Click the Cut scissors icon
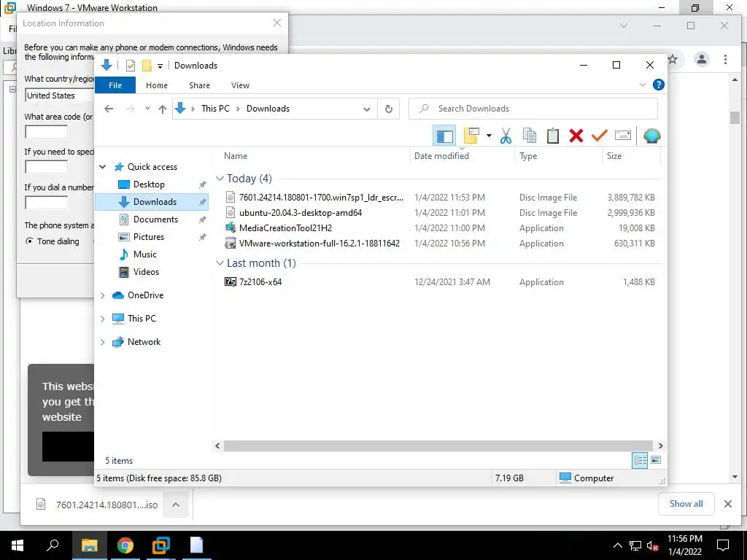The height and width of the screenshot is (560, 747). [506, 136]
